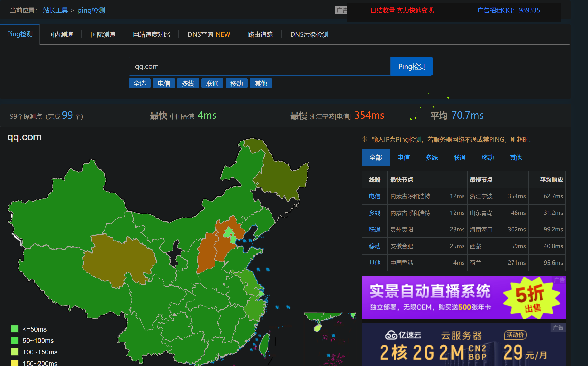Switch to the 路由追踪 tab

260,35
